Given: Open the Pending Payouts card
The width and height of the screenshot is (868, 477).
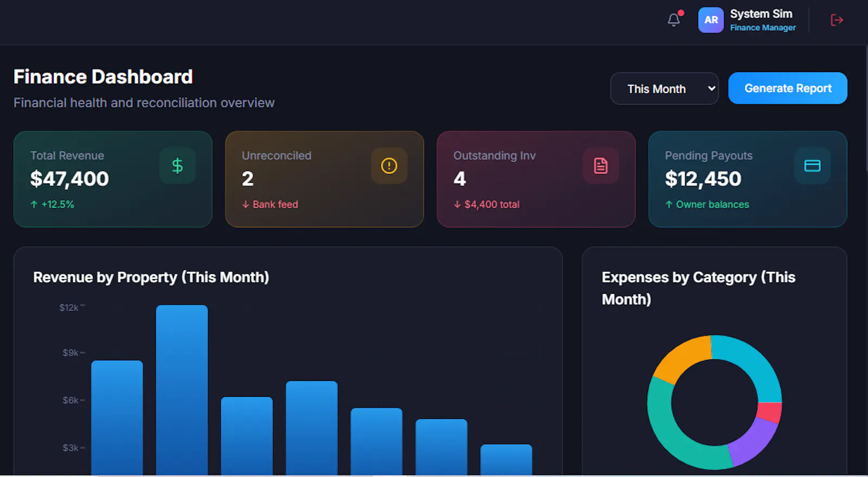Looking at the screenshot, I should point(748,179).
